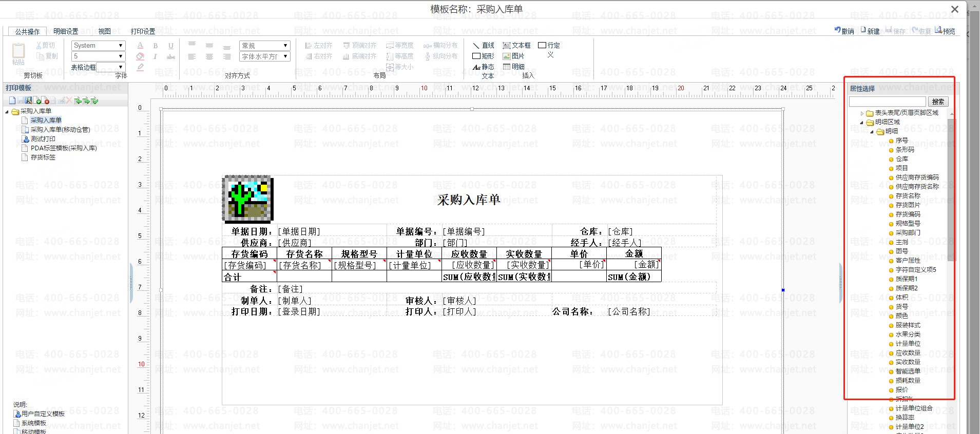Toggle underline formatting U
This screenshot has width=980, height=434.
pos(171,46)
